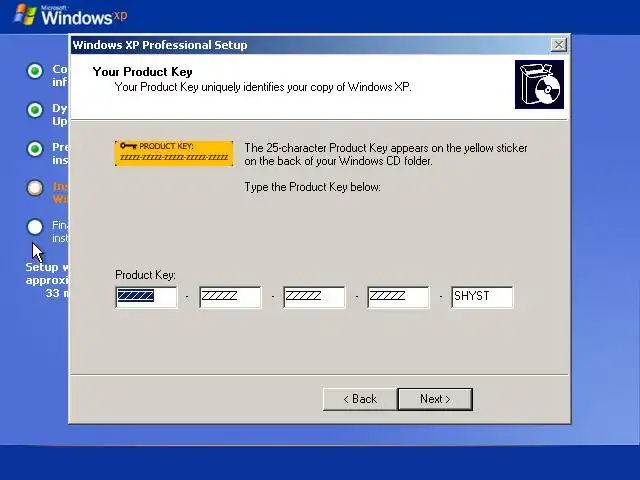Click the CD box icon in header

[539, 84]
